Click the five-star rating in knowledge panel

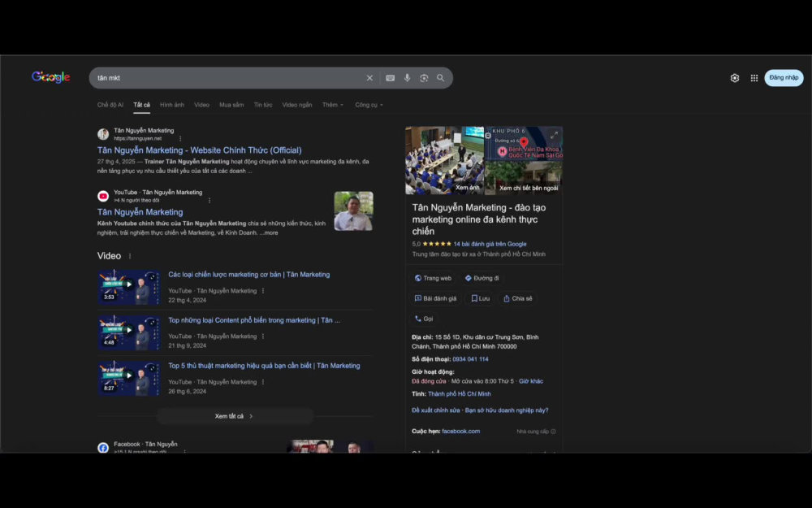click(x=437, y=244)
